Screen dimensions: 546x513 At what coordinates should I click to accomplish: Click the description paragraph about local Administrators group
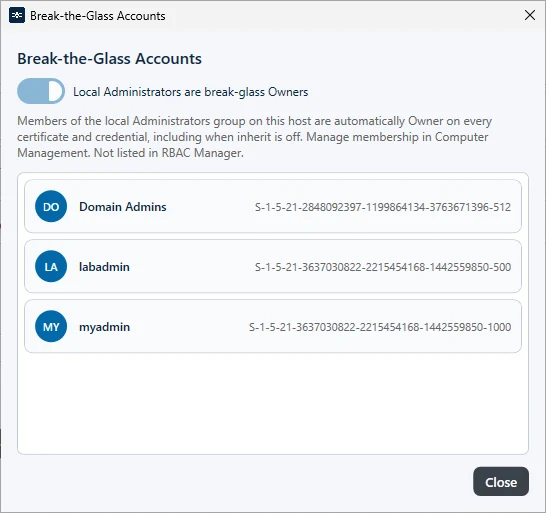[x=255, y=137]
